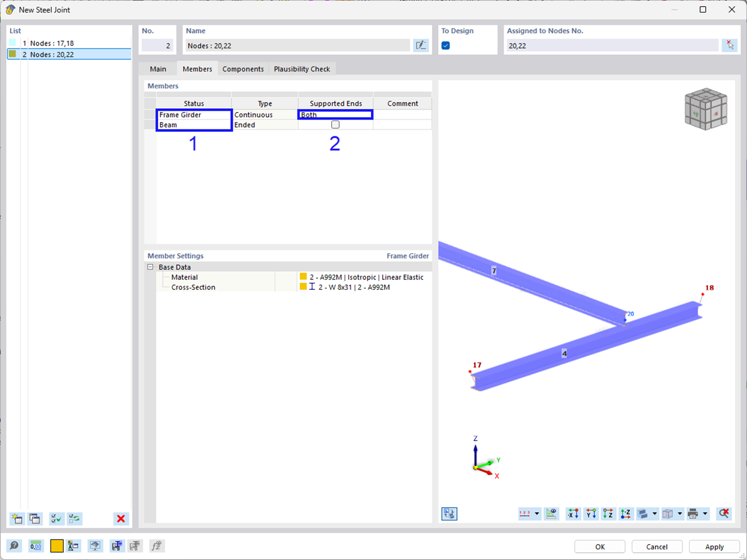Click the wireframe box display icon

669,513
